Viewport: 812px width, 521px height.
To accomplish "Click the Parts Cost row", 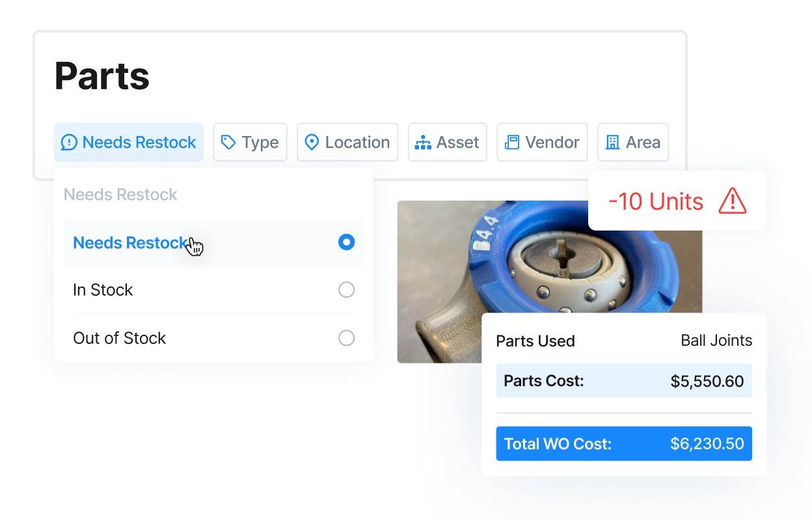I will click(623, 381).
